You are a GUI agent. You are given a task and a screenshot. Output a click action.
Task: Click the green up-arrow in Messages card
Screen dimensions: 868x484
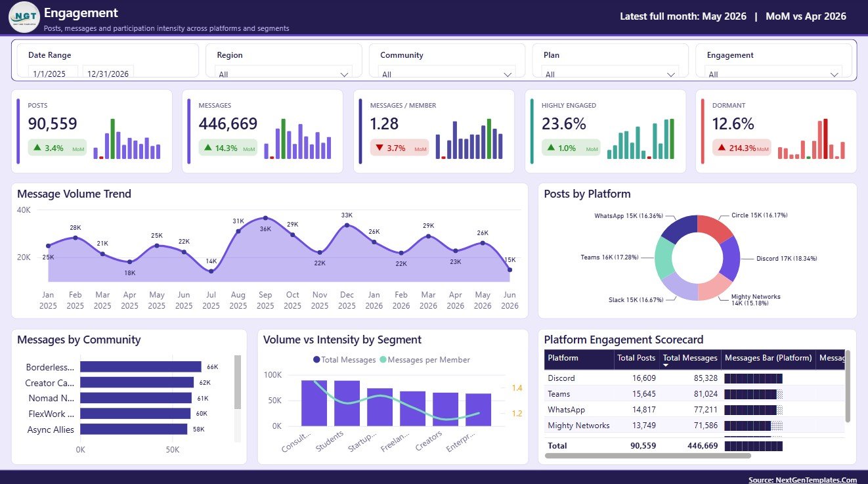coord(208,148)
